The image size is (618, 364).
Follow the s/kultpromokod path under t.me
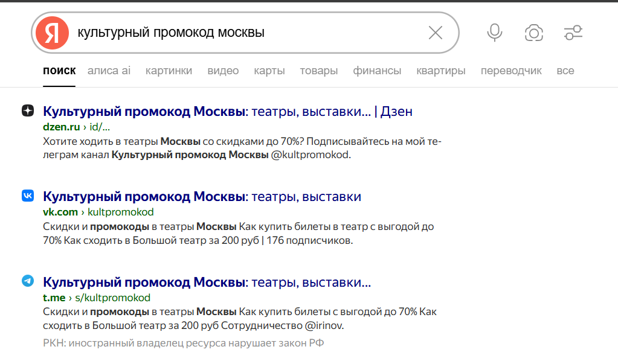point(113,298)
